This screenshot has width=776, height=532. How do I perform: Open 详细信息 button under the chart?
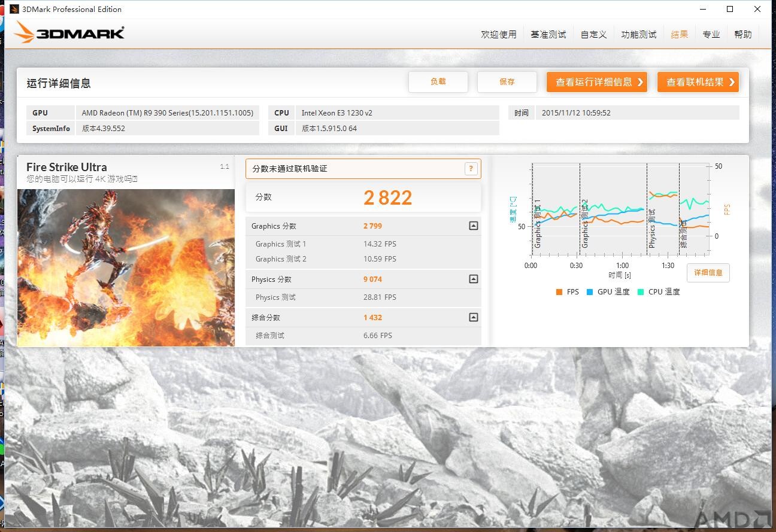pos(708,273)
